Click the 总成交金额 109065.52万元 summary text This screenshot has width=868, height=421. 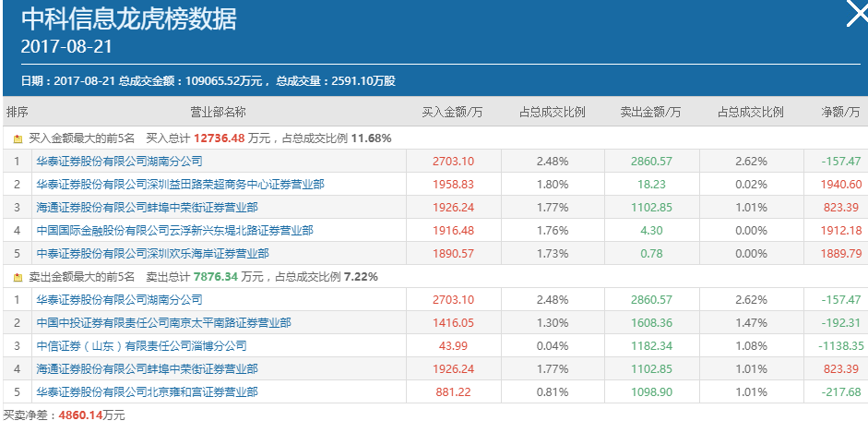point(190,81)
